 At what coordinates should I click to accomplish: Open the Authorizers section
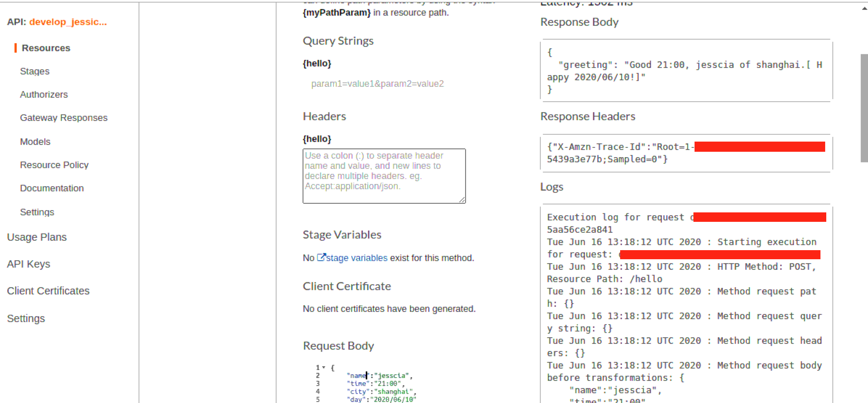[x=44, y=94]
